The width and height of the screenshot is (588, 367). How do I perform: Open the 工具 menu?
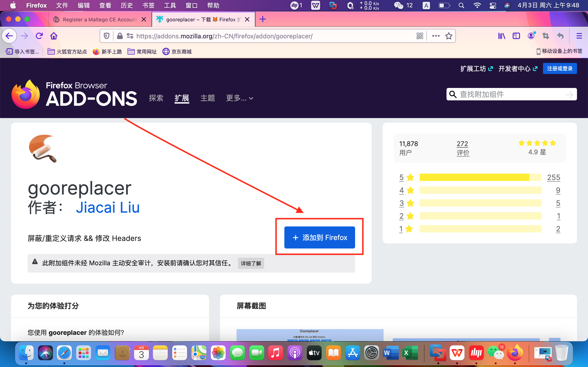click(x=170, y=5)
